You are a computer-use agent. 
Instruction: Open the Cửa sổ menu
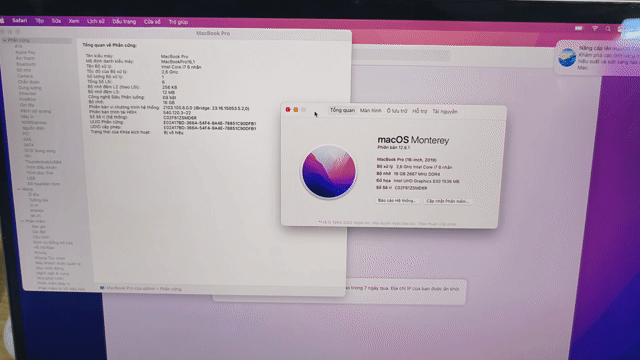tap(152, 22)
